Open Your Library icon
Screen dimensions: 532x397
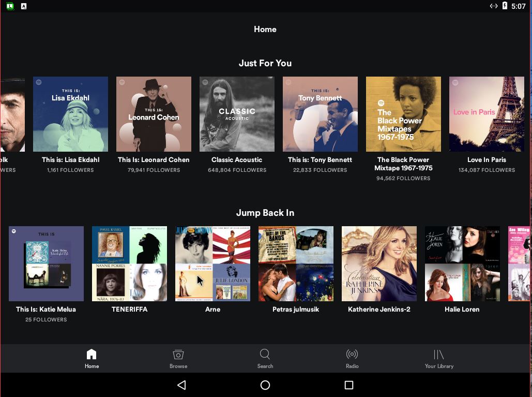pyautogui.click(x=439, y=354)
